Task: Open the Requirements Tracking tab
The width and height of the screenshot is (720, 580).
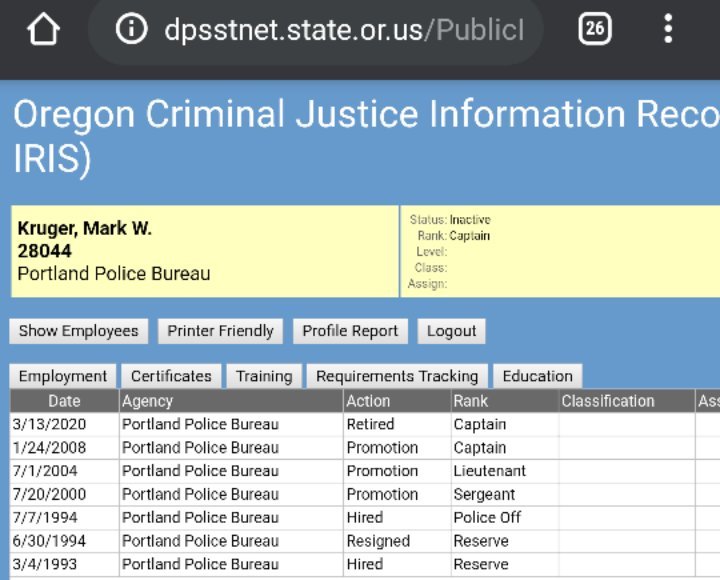Action: (397, 376)
